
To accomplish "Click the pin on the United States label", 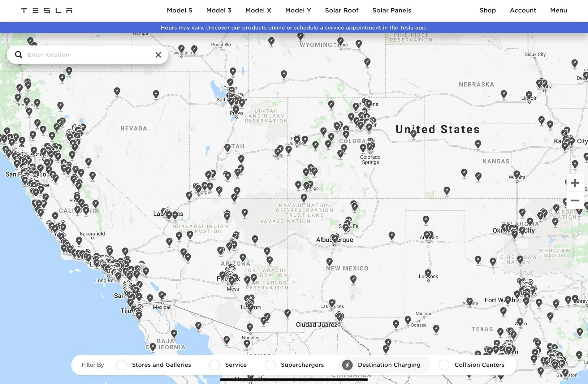I will (x=413, y=134).
